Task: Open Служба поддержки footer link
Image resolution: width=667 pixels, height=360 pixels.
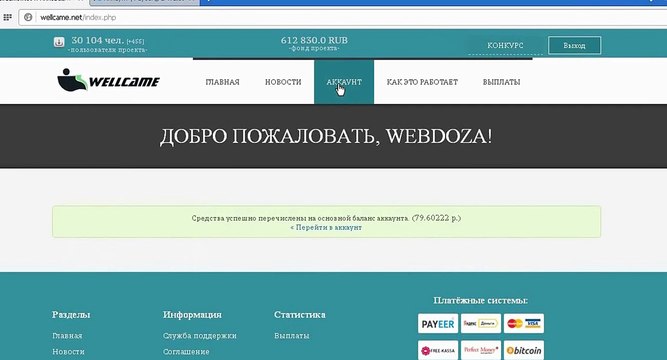Action: 200,336
